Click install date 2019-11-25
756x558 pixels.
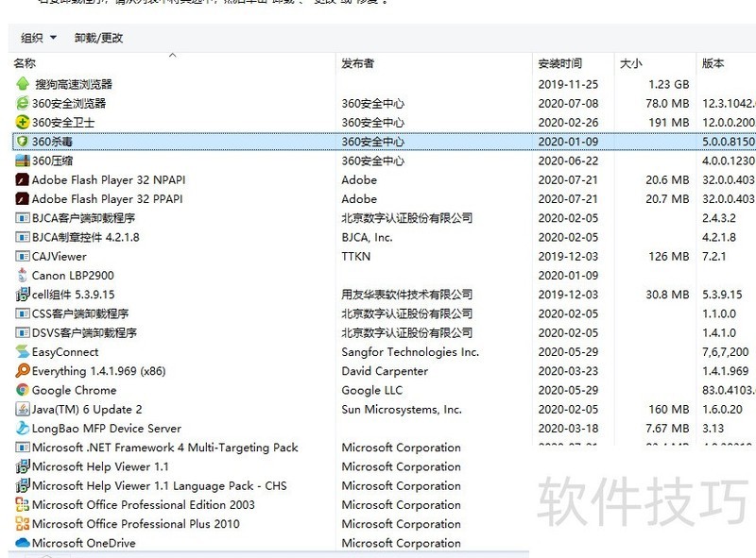568,84
